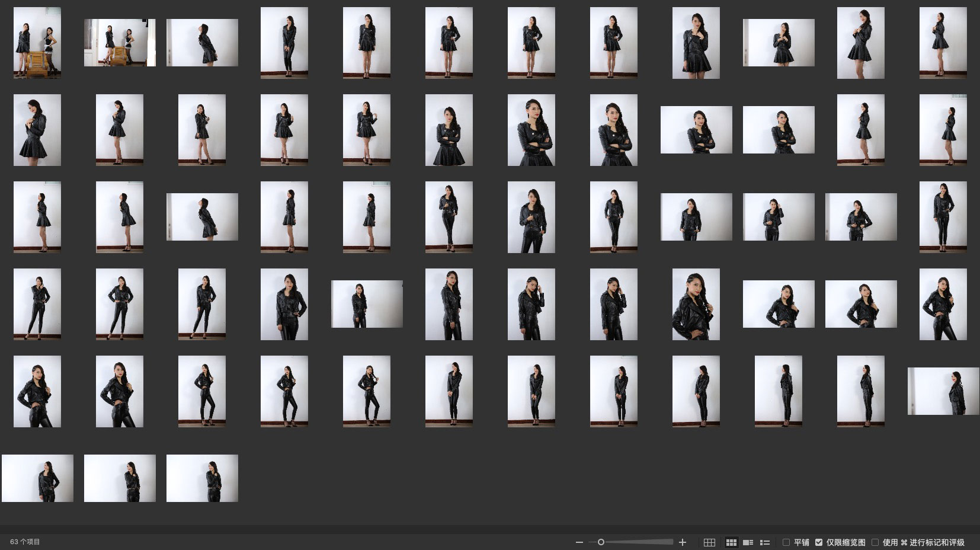Select the landscape thumbnail ending the fifth row

[943, 391]
